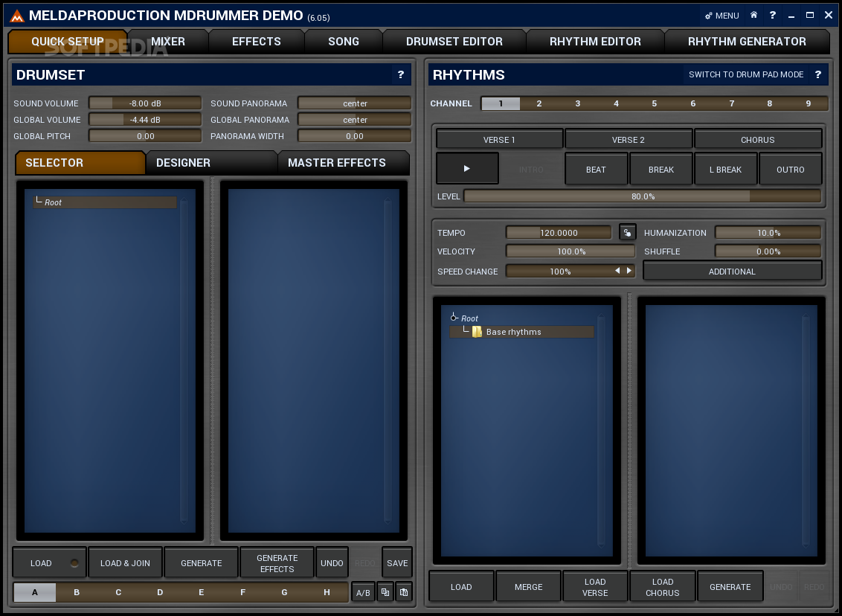
Task: Select preset slot B
Action: pyautogui.click(x=77, y=592)
